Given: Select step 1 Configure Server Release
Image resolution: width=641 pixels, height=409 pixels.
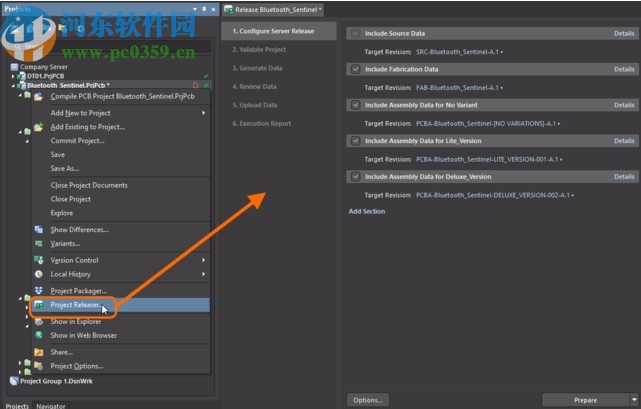Looking at the screenshot, I should coord(279,31).
